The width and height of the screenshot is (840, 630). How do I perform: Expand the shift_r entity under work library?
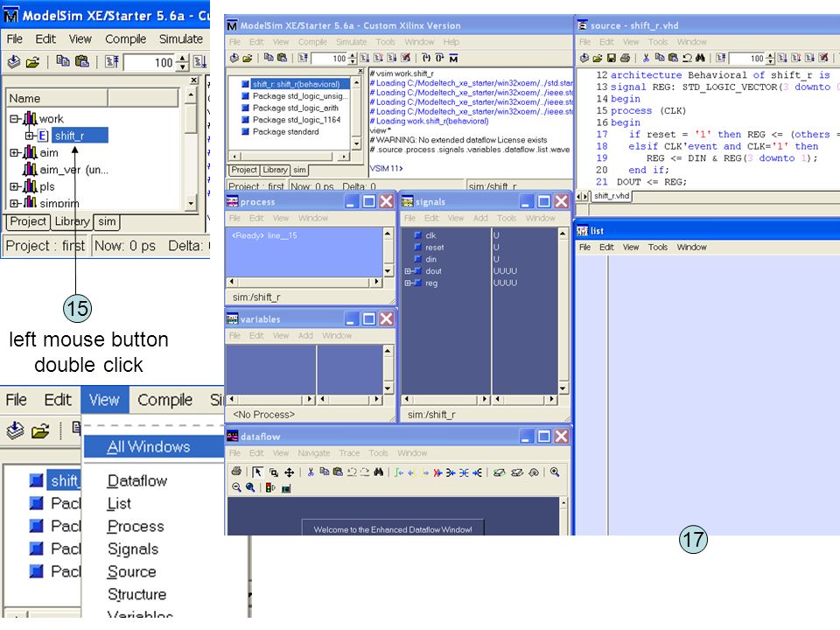point(30,136)
